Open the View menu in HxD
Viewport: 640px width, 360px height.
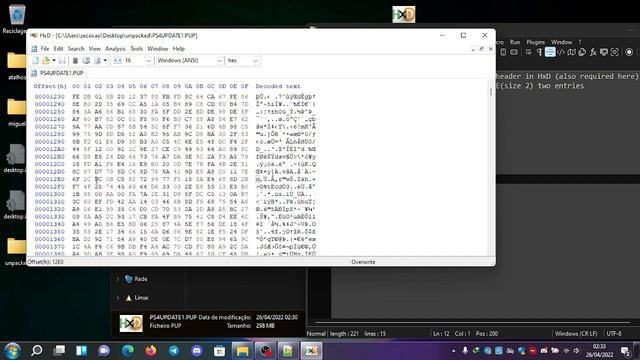tap(95, 49)
